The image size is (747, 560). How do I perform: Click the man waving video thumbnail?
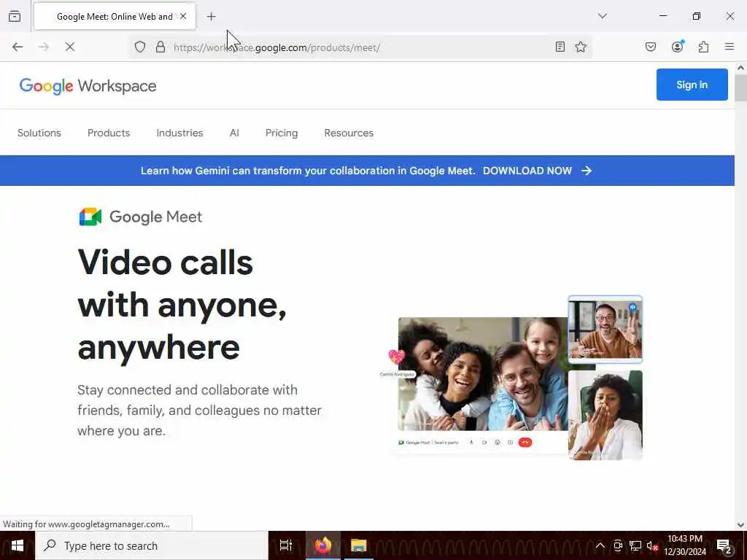[x=605, y=330]
